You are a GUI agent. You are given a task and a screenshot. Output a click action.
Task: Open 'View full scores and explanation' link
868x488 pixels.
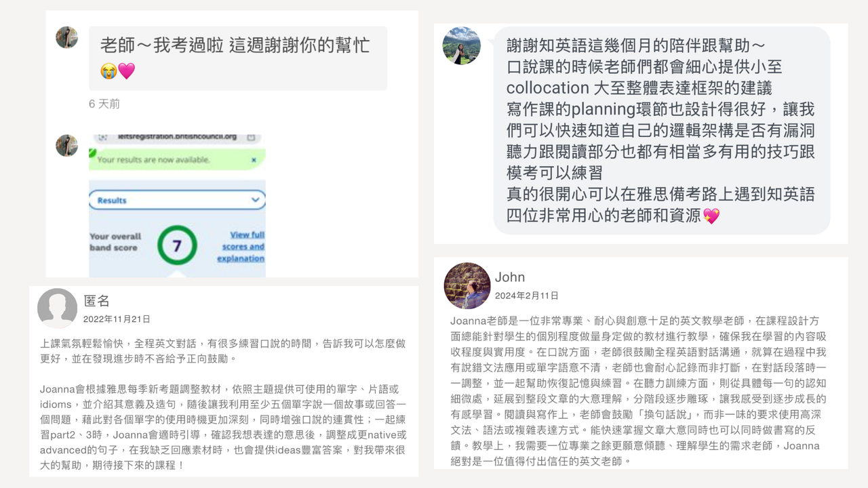(241, 247)
